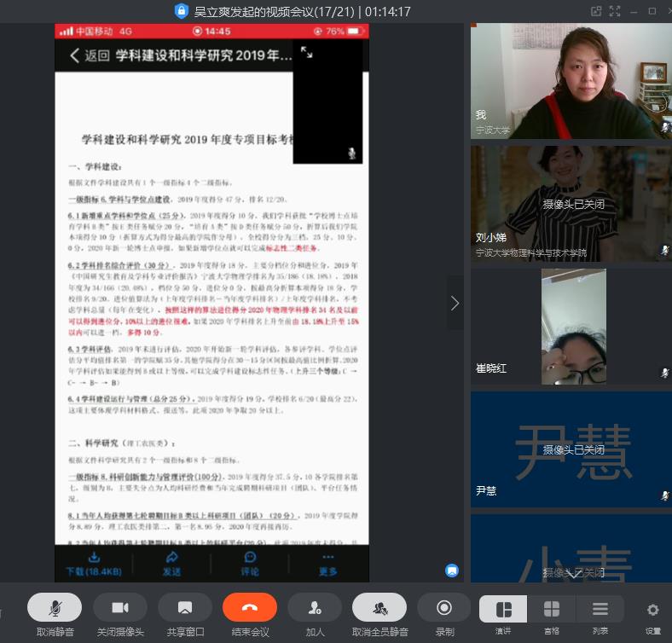The image size is (672, 643).
Task: Select 刘小娣 participant video tile
Action: (571, 203)
